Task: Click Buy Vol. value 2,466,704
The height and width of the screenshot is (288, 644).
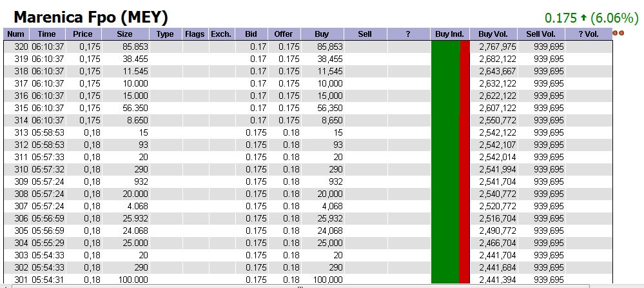Action: tap(498, 243)
